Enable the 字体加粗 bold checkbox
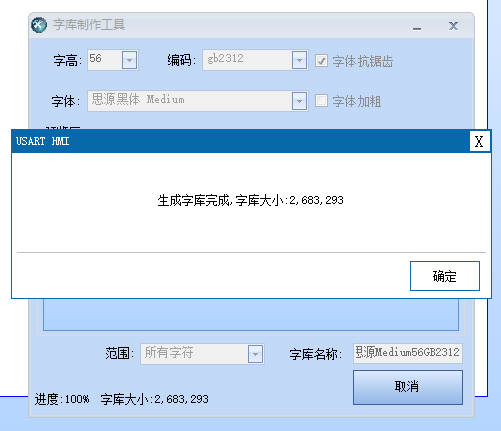The image size is (501, 431). (321, 101)
